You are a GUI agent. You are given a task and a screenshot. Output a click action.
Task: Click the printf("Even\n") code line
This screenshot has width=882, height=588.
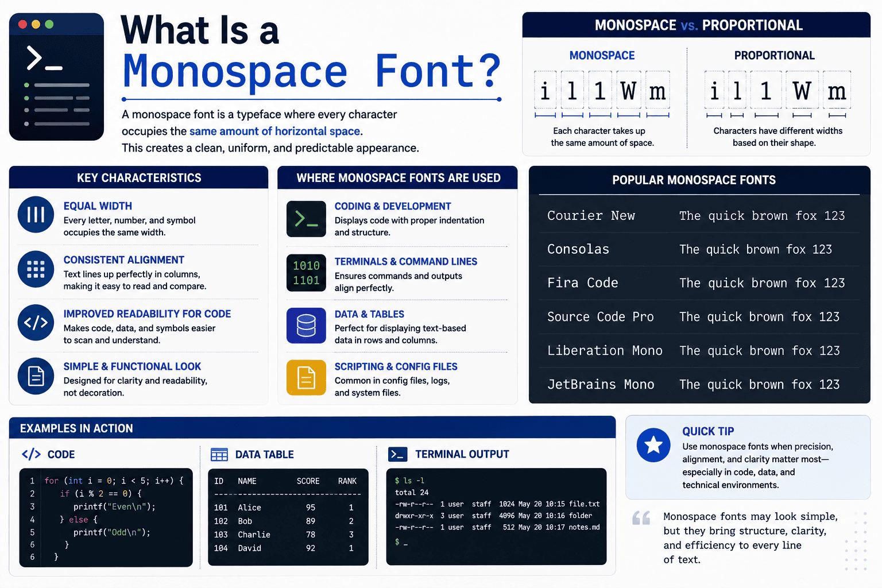114,506
